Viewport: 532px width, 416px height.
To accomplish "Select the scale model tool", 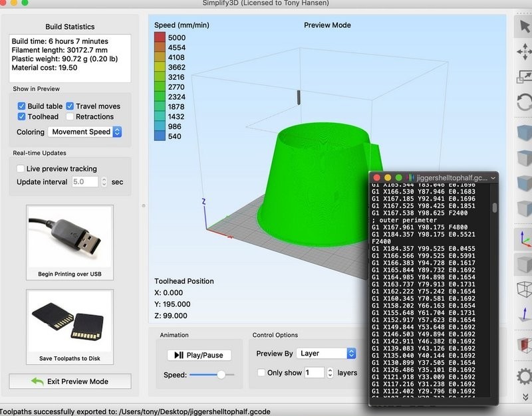I will coord(523,78).
